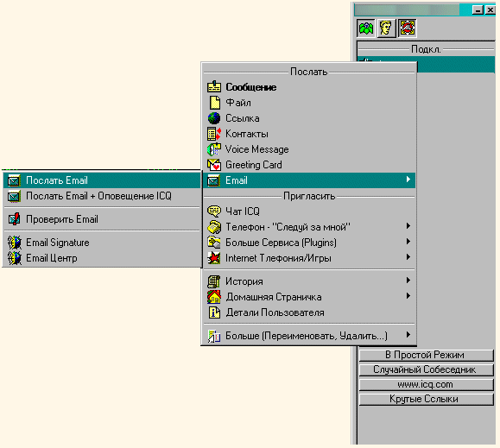
Task: Close the ICQ window
Action: point(491,9)
